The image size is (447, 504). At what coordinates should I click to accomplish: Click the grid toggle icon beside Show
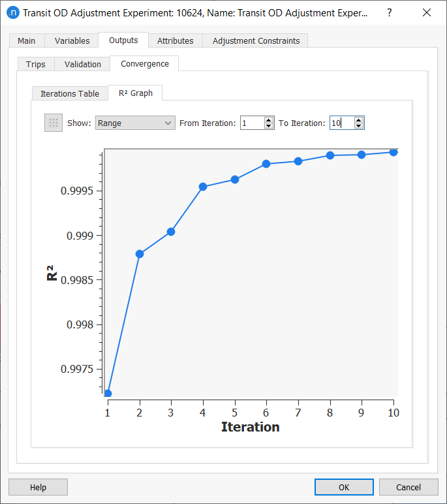(54, 123)
